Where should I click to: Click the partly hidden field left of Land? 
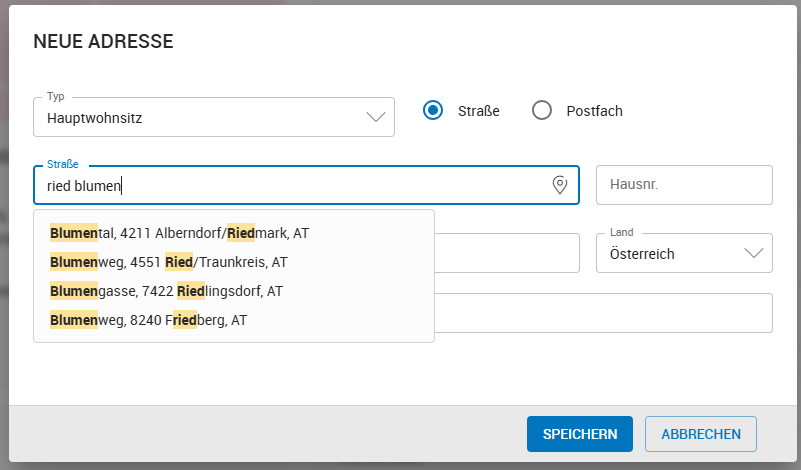(x=507, y=253)
